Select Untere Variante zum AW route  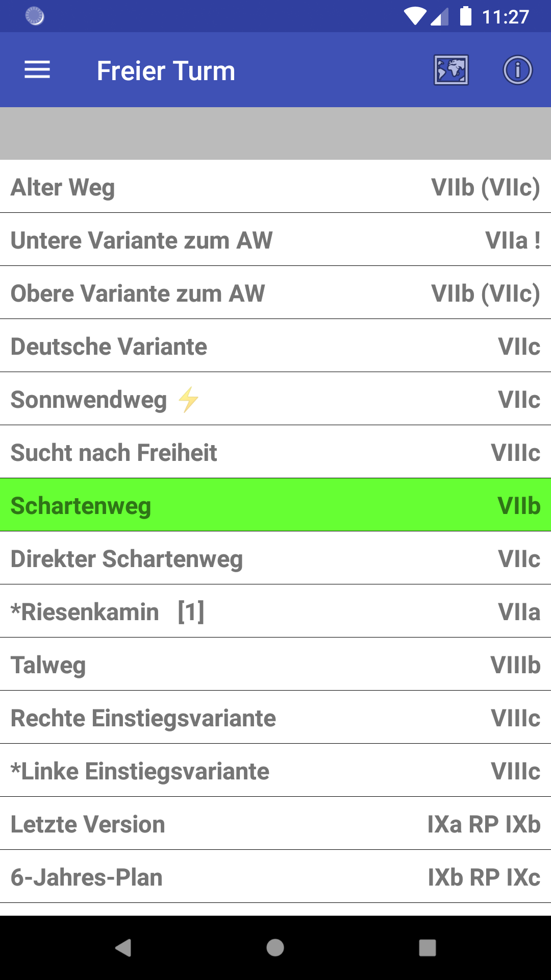(275, 240)
